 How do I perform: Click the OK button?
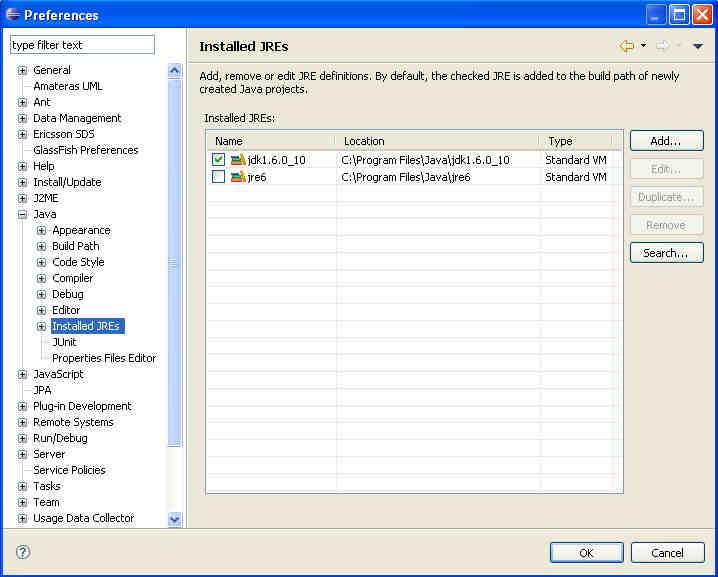587,553
